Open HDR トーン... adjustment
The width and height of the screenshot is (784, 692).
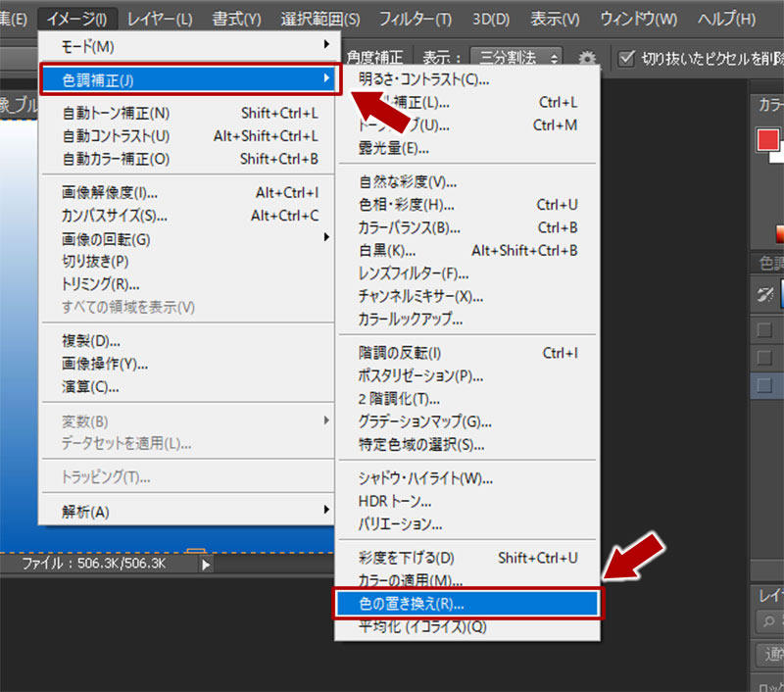coord(467,501)
